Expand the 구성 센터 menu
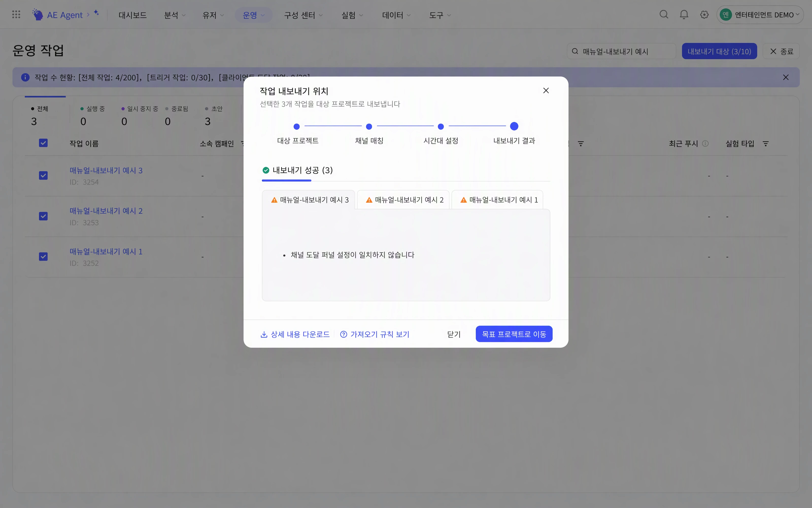This screenshot has width=812, height=508. coord(303,15)
